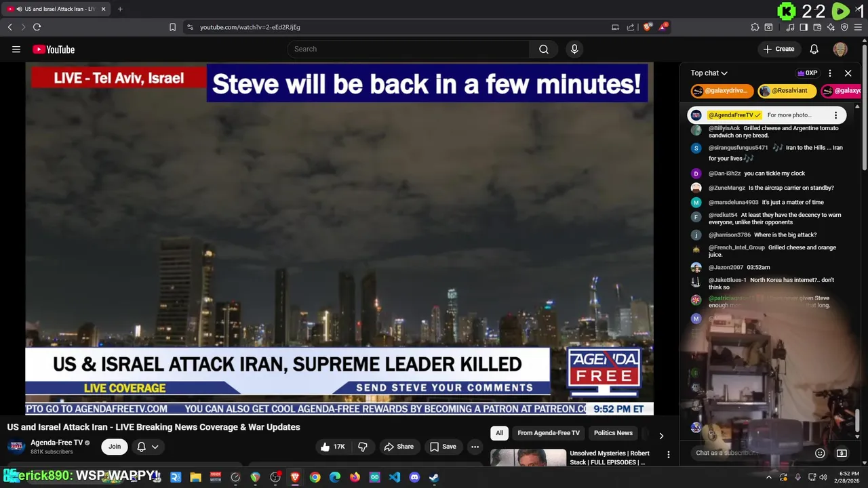
Task: Join the Agenda-Free TV channel
Action: (115, 447)
